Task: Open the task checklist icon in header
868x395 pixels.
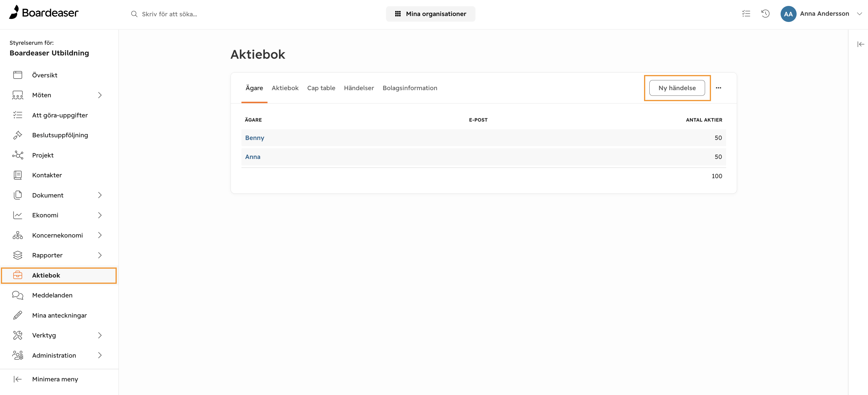Action: click(x=746, y=14)
